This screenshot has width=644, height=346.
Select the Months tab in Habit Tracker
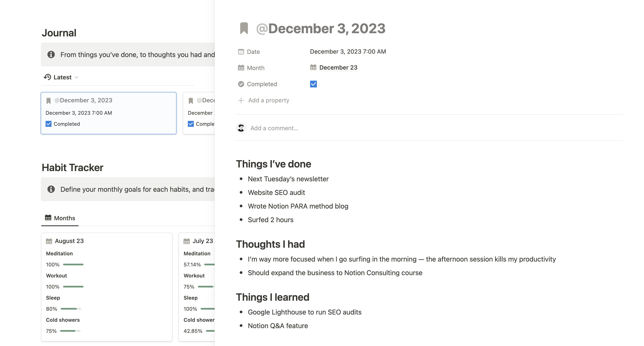(x=60, y=218)
